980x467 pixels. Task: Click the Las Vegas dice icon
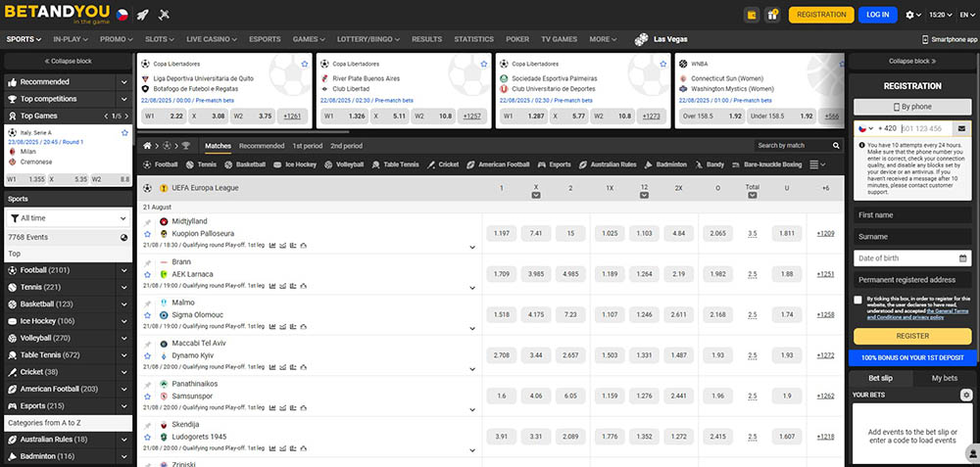pos(640,39)
